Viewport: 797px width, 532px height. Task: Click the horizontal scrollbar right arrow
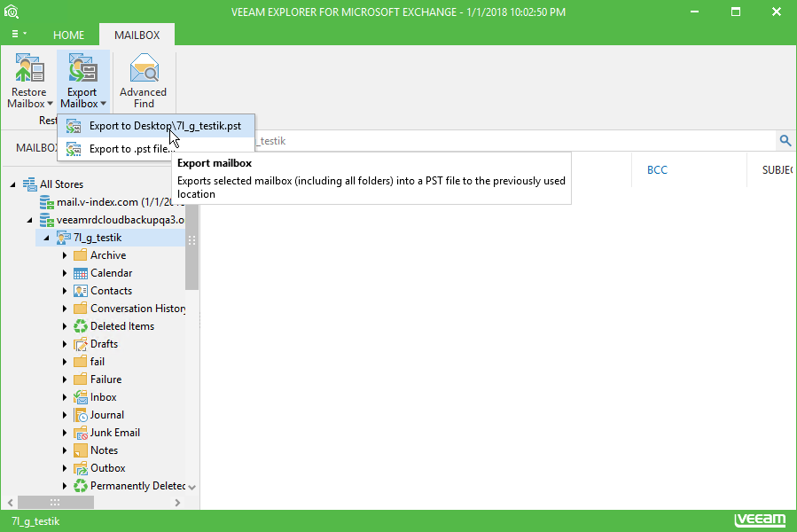(177, 503)
